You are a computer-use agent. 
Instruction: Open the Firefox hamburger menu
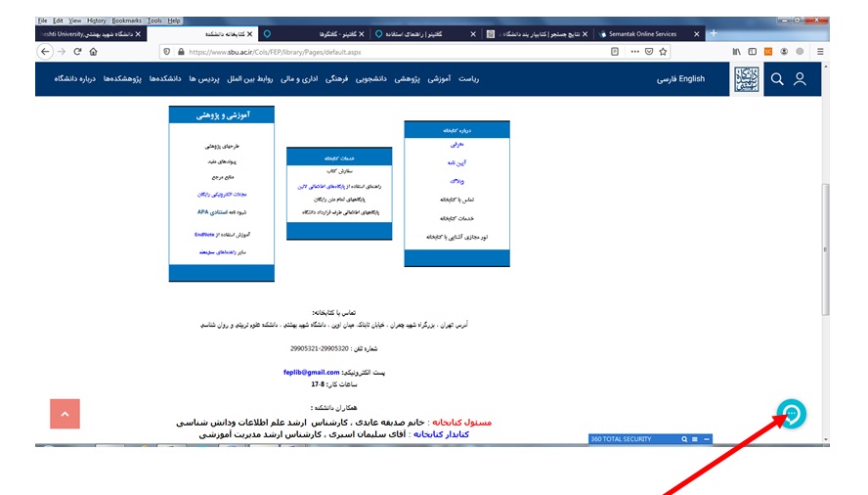coord(819,52)
